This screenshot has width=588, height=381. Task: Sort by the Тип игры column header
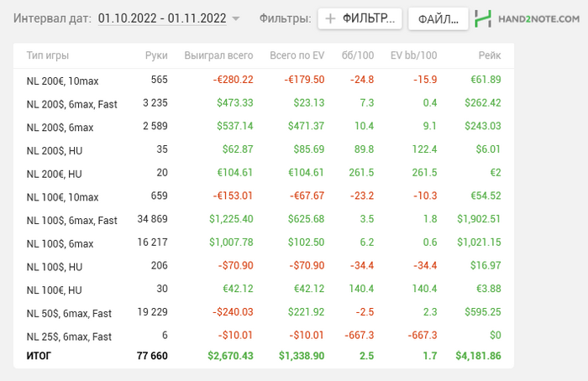[48, 55]
